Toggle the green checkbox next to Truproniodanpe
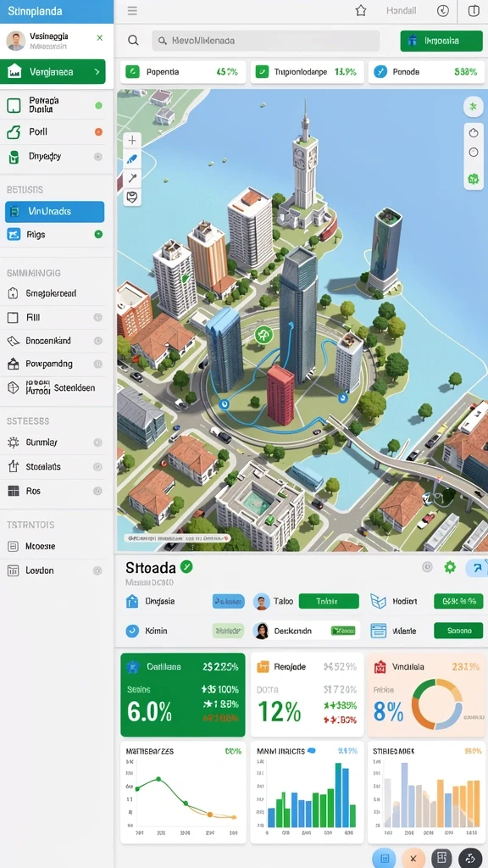The image size is (488, 868). click(262, 71)
